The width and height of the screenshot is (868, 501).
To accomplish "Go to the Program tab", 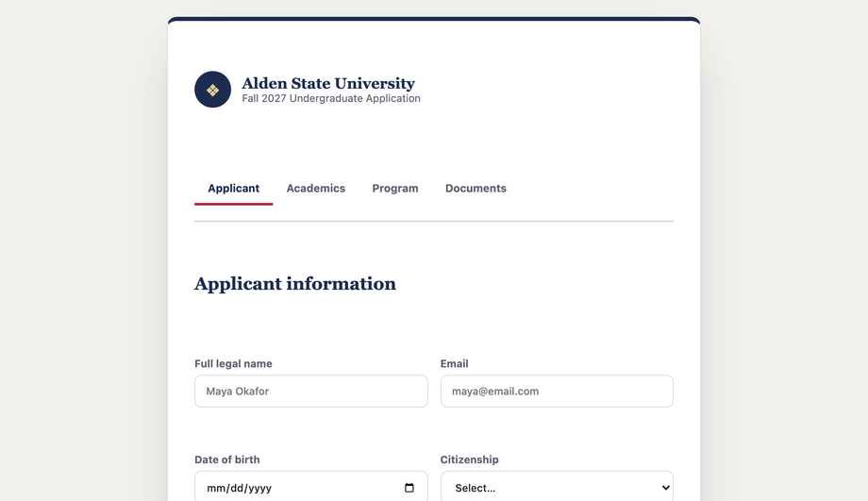I will [x=395, y=188].
